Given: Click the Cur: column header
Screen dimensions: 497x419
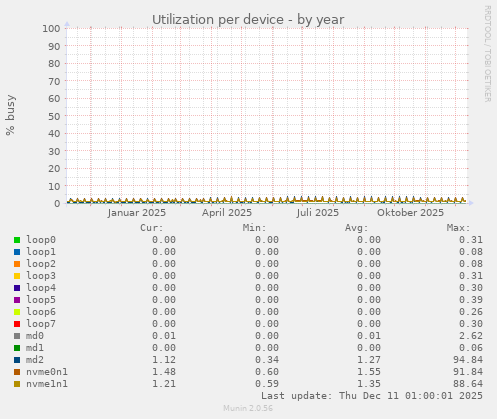Looking at the screenshot, I should (x=152, y=228).
